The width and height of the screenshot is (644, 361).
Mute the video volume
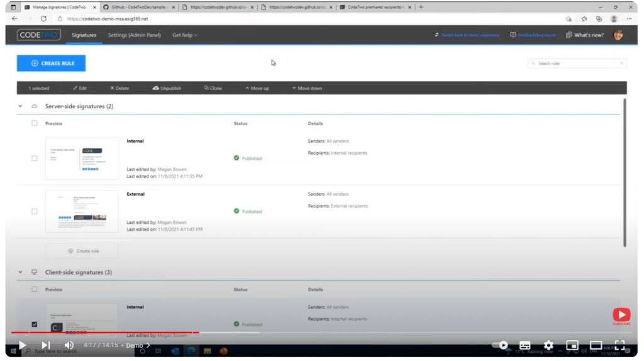click(x=69, y=345)
